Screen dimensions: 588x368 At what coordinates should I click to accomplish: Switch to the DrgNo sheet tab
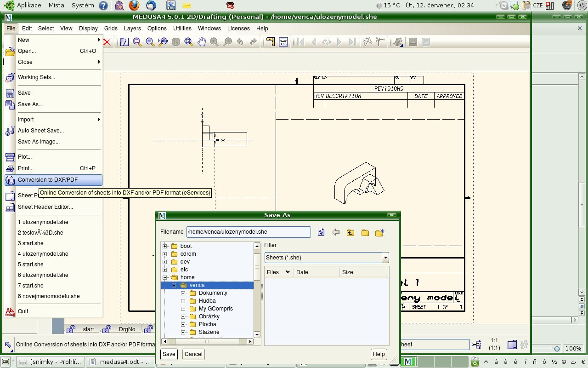pos(122,329)
